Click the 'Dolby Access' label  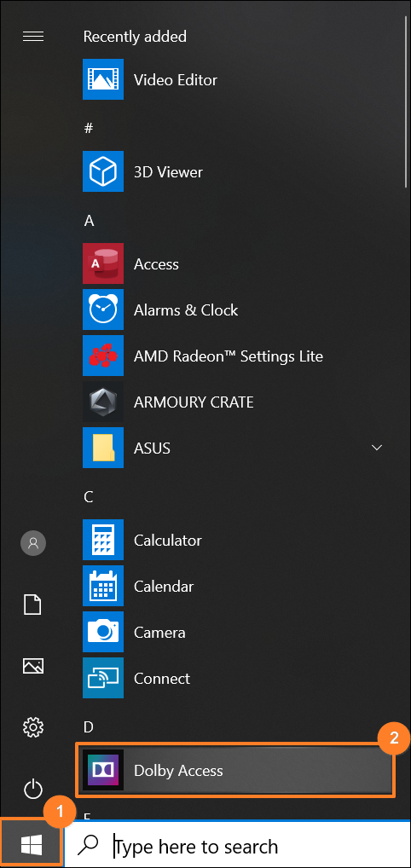[x=178, y=771]
